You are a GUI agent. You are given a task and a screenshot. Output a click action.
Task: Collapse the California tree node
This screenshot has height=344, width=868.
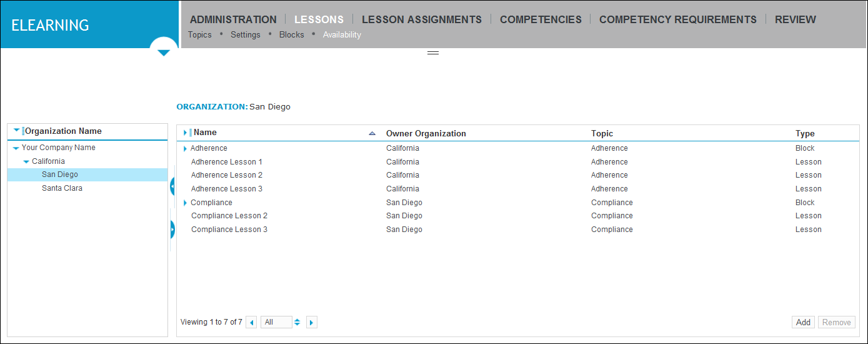click(26, 162)
